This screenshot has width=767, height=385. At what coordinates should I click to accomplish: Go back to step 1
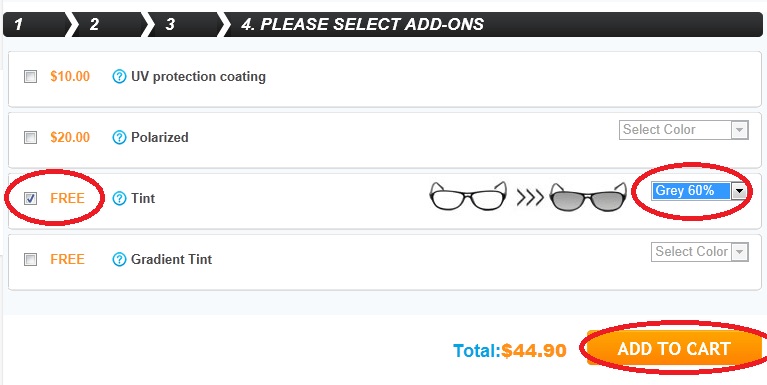34,24
